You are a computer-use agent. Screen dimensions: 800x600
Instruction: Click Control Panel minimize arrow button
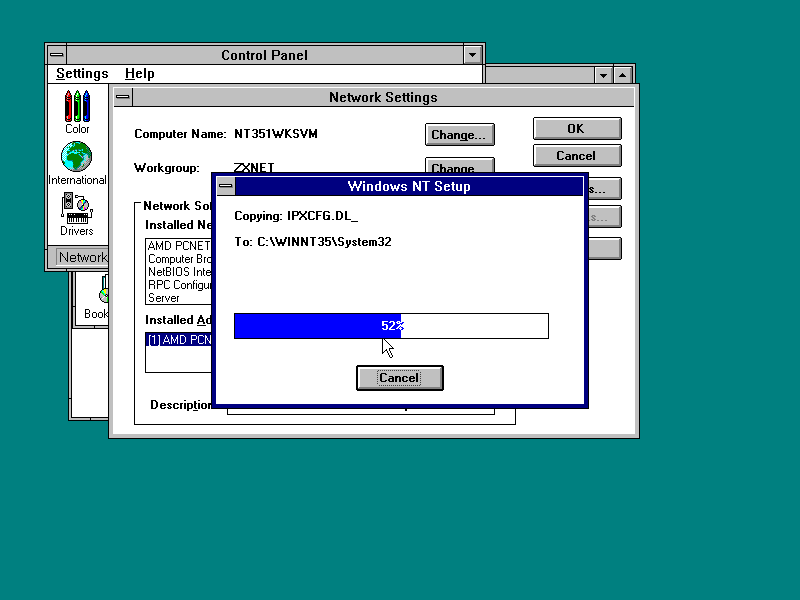tap(472, 55)
